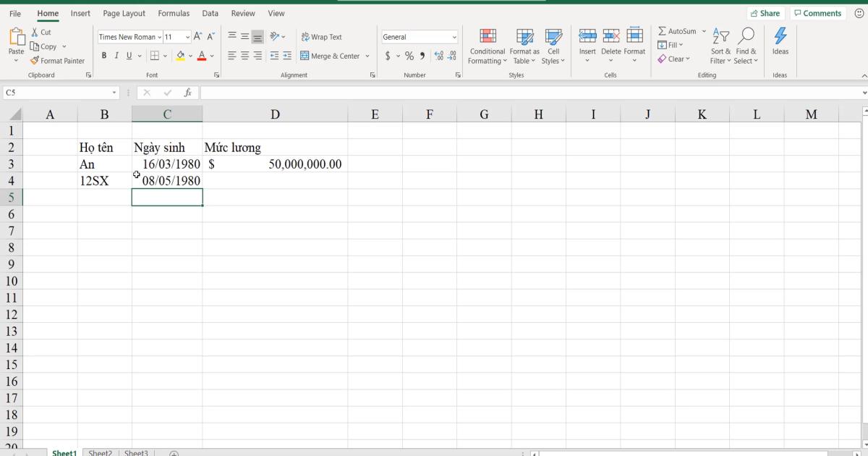Click the Italic formatting icon
This screenshot has width=868, height=456.
116,55
